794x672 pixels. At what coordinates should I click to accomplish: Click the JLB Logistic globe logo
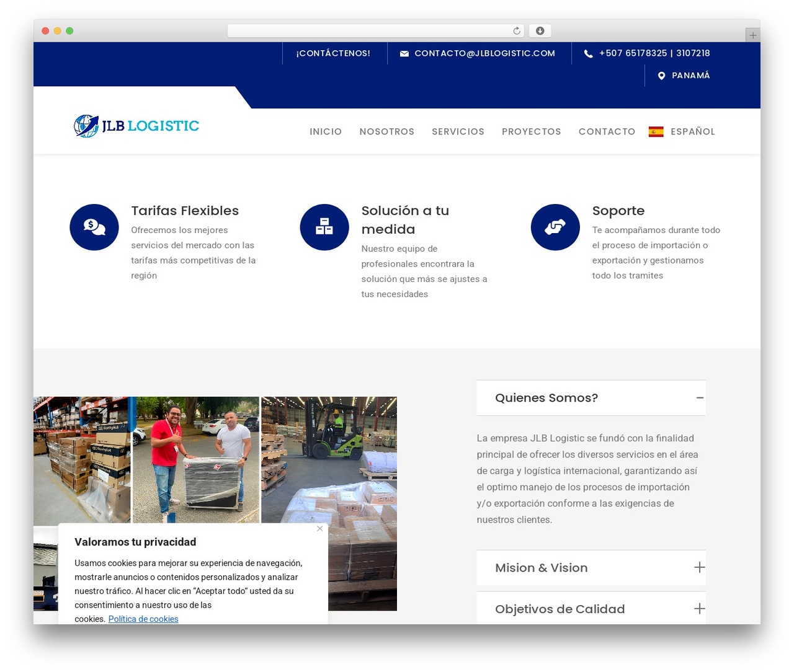coord(136,126)
